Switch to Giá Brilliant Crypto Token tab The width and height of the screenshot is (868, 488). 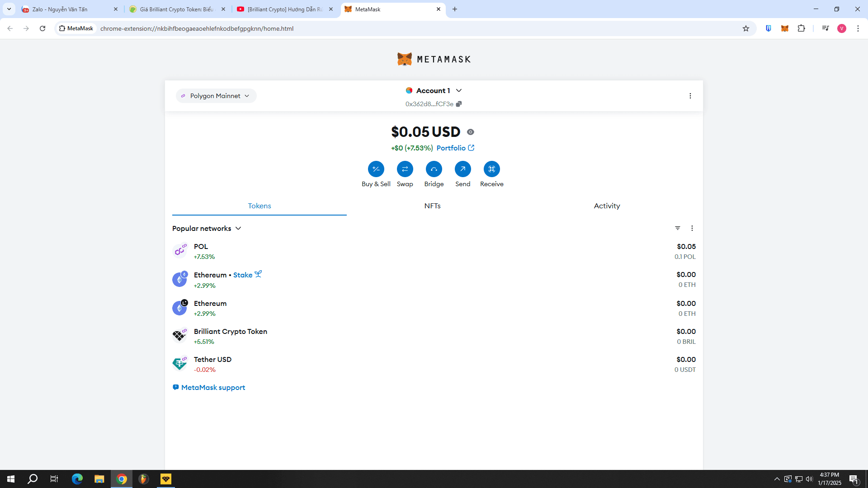[177, 9]
